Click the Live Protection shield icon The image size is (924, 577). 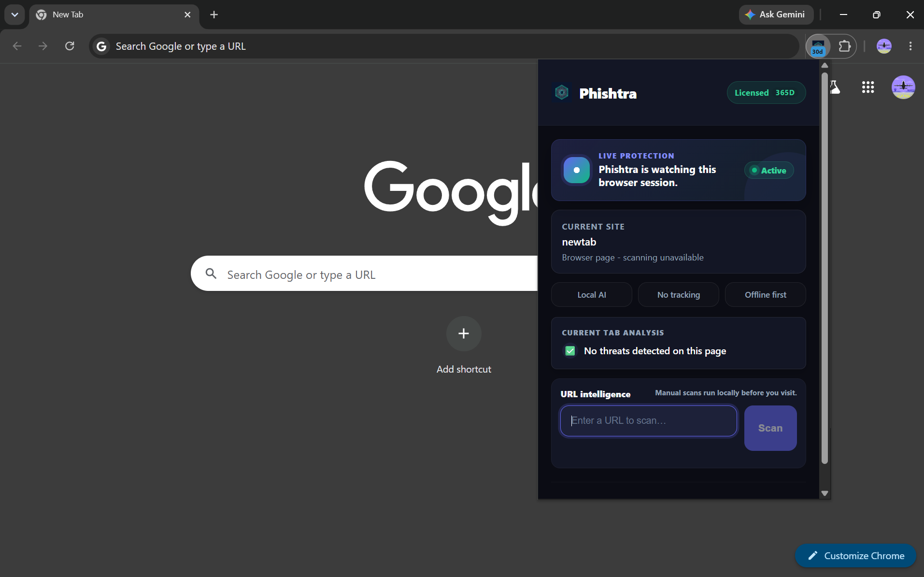pos(577,170)
